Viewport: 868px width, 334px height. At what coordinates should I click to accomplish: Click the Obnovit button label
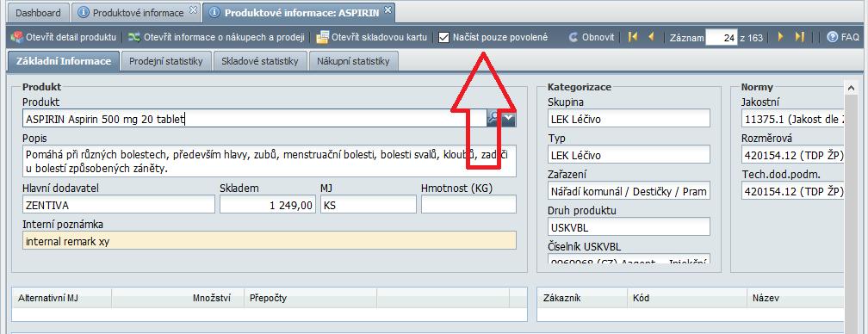pos(598,38)
